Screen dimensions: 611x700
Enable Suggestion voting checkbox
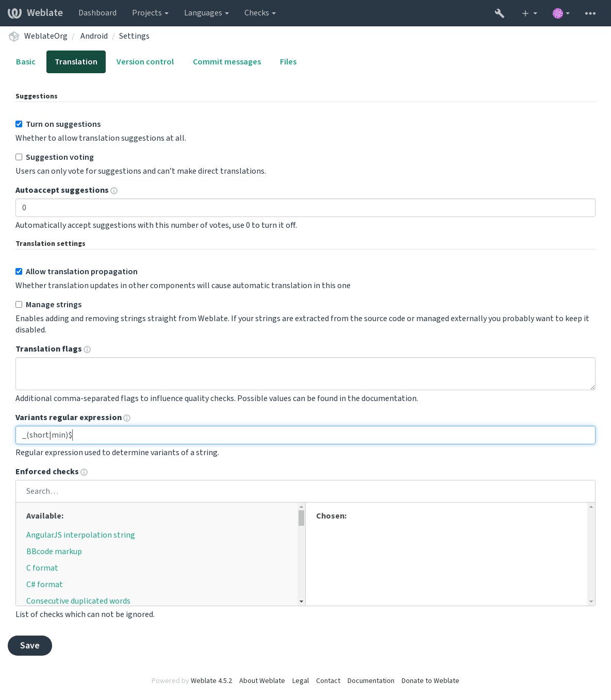coord(19,157)
